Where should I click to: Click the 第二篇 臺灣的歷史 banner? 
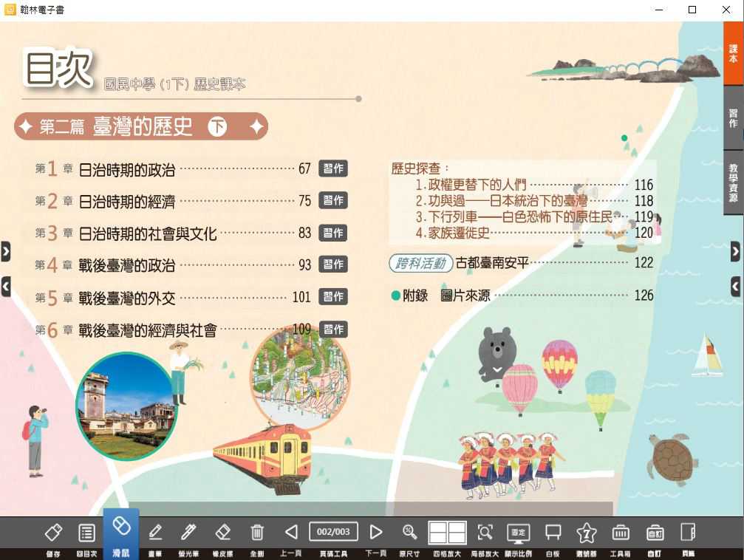(x=141, y=126)
